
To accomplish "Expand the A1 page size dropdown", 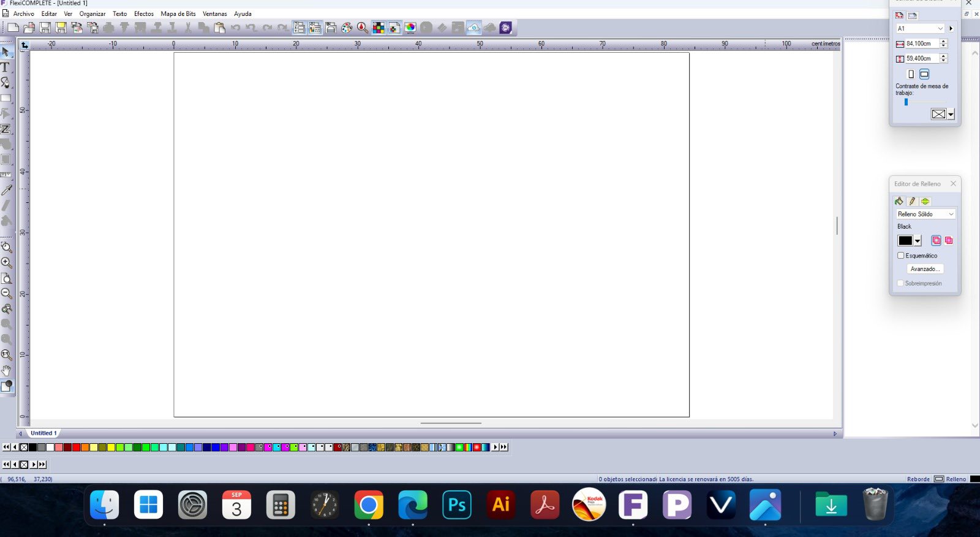I will (x=940, y=29).
